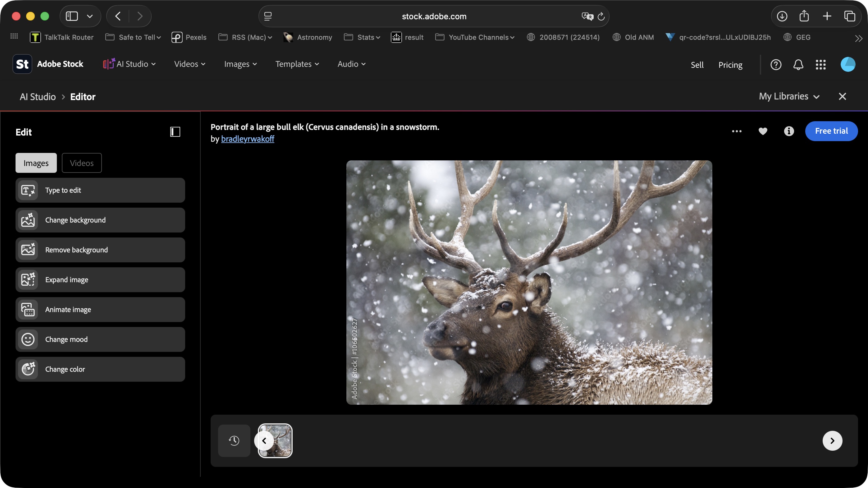
Task: Click the Animate image icon
Action: pos(28,310)
